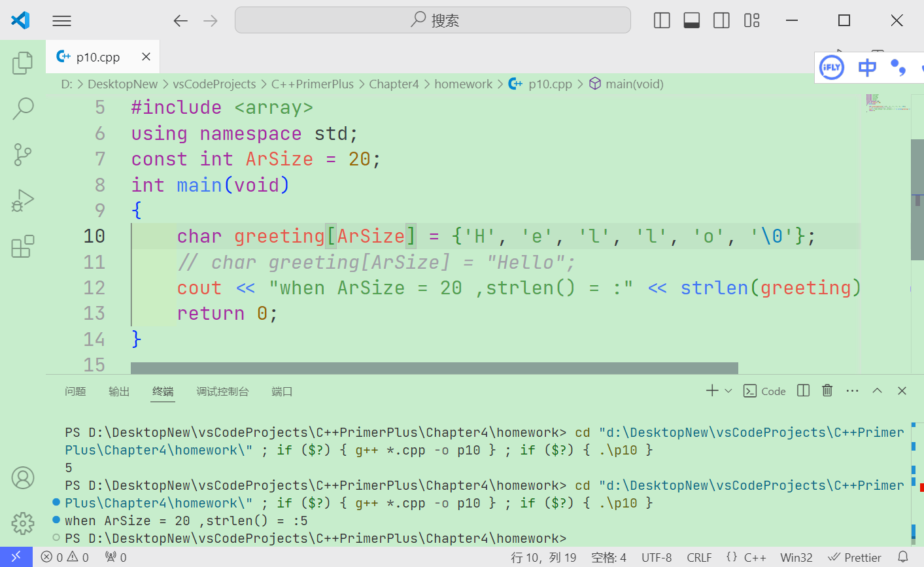Click 'return 0;' on line 13

tap(228, 314)
